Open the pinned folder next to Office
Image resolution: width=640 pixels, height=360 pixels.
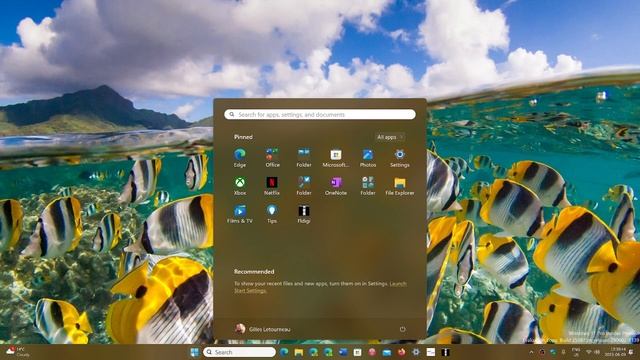tap(304, 158)
